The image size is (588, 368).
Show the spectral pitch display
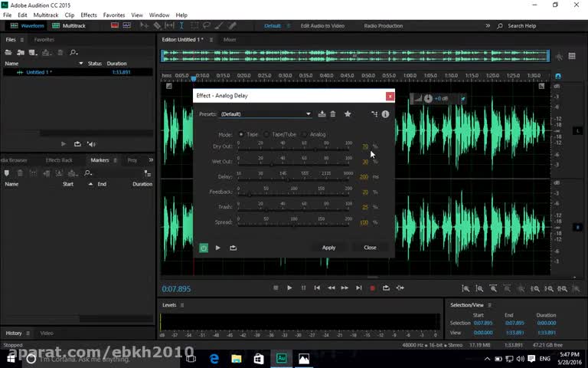(127, 25)
